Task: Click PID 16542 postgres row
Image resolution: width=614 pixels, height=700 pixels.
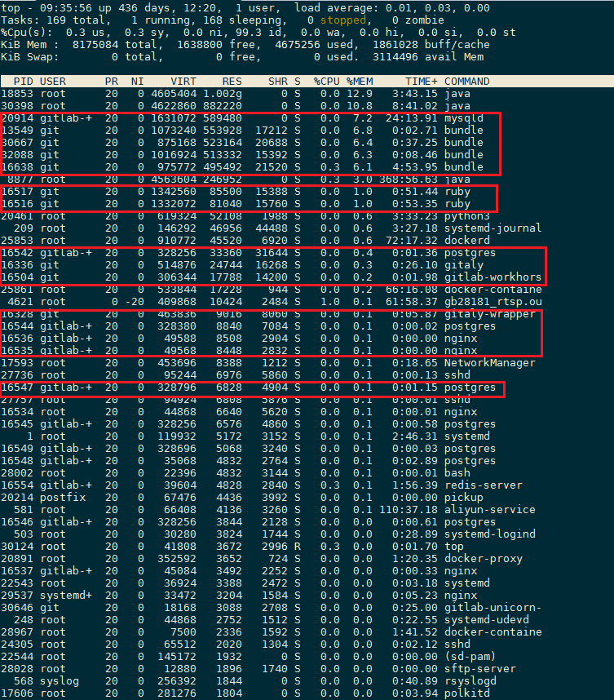Action: click(x=248, y=253)
